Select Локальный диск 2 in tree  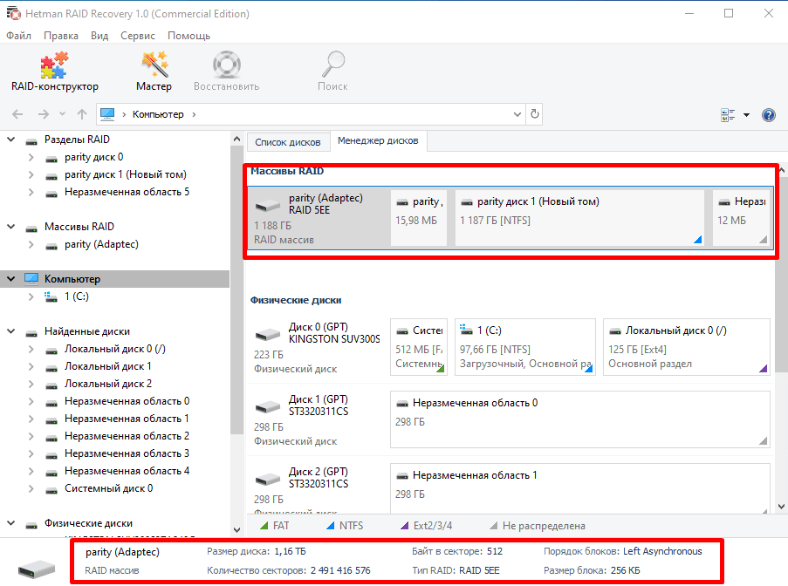108,384
